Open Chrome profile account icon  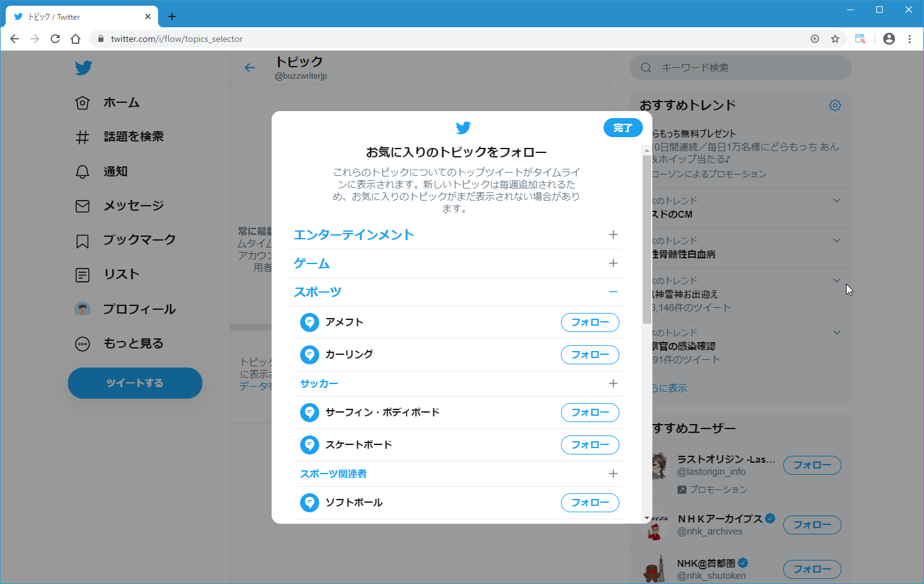pos(889,39)
